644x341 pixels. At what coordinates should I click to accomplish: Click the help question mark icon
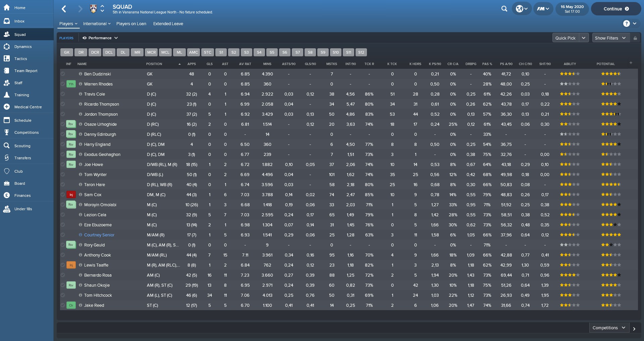(626, 23)
